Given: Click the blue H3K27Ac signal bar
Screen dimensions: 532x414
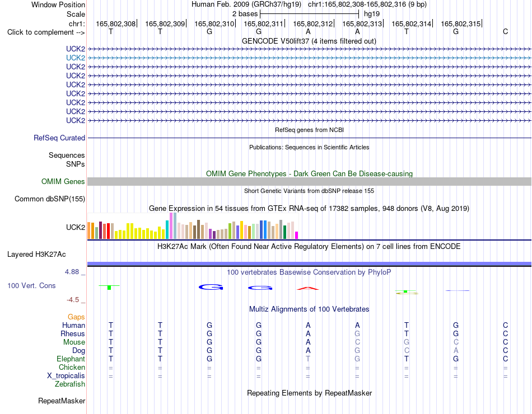Looking at the screenshot, I should coord(309,264).
